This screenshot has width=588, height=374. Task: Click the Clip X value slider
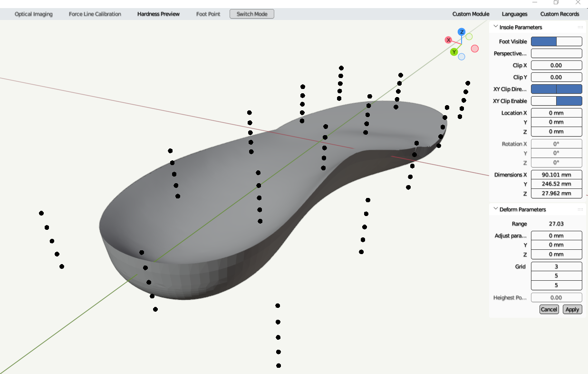coord(556,66)
